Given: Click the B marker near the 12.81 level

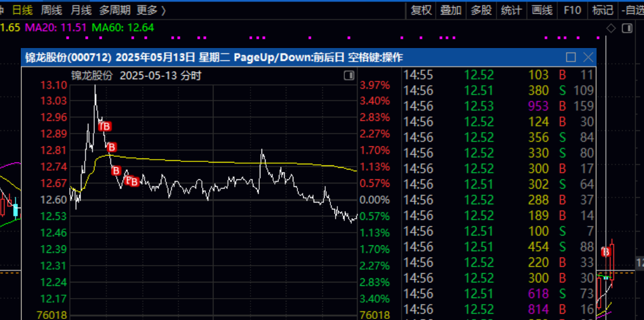Looking at the screenshot, I should click(112, 147).
